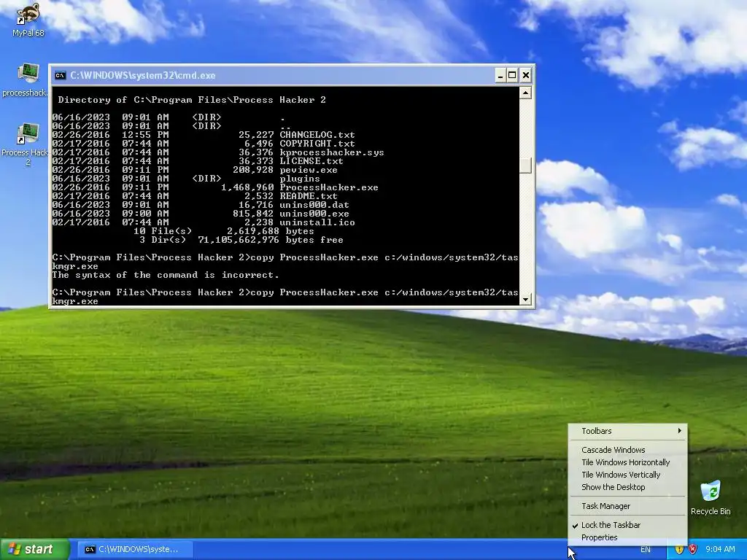Image resolution: width=747 pixels, height=560 pixels.
Task: Click unins000.dat in the listing
Action: tap(314, 205)
